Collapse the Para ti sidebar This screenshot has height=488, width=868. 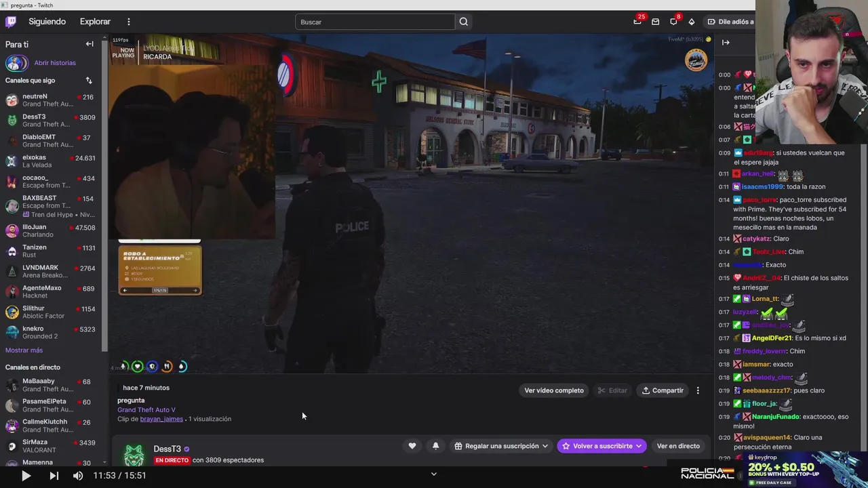click(x=90, y=44)
